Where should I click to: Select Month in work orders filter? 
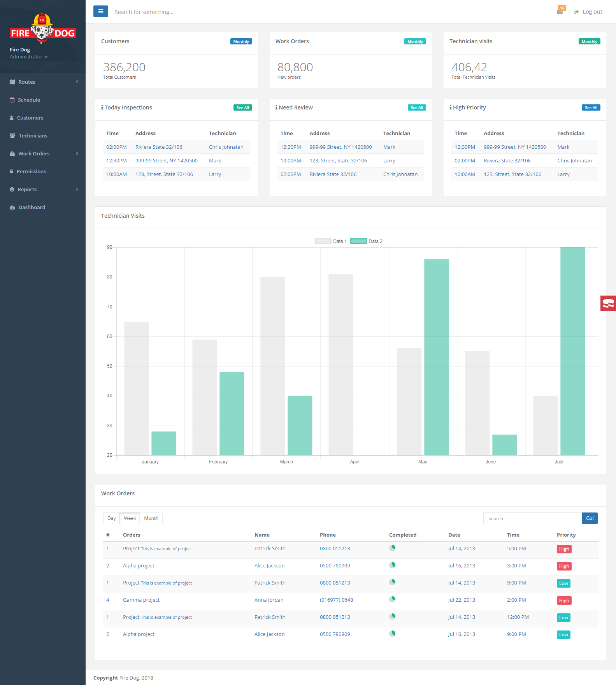(151, 518)
